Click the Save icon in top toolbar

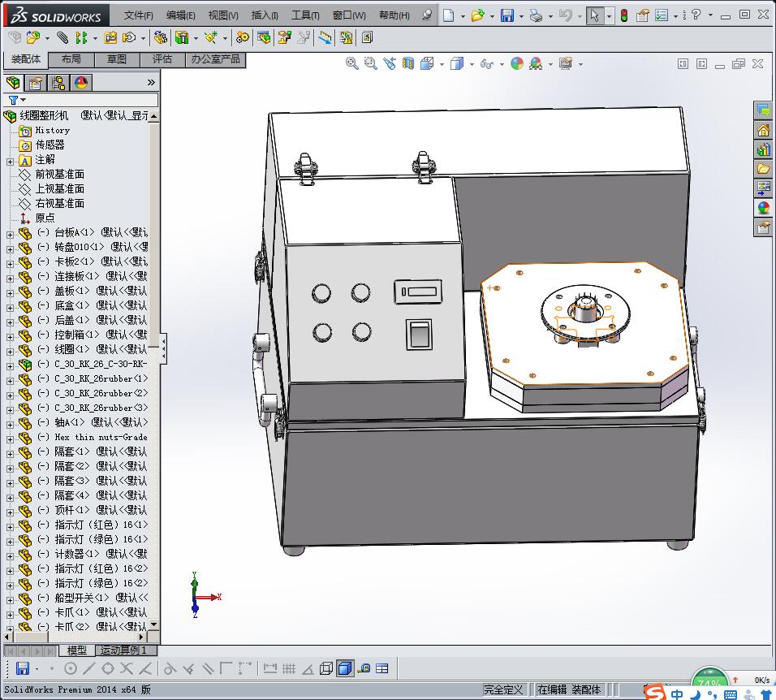click(x=507, y=15)
